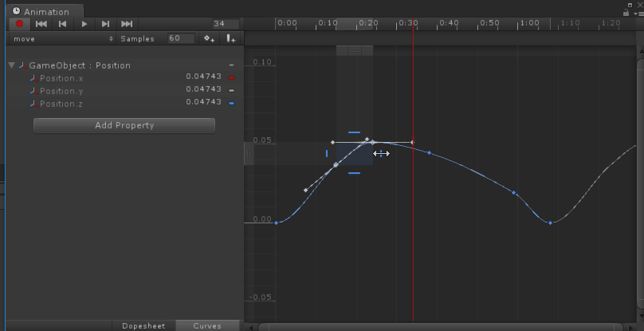
Task: Click the Position.y value 0.04743
Action: pos(204,89)
